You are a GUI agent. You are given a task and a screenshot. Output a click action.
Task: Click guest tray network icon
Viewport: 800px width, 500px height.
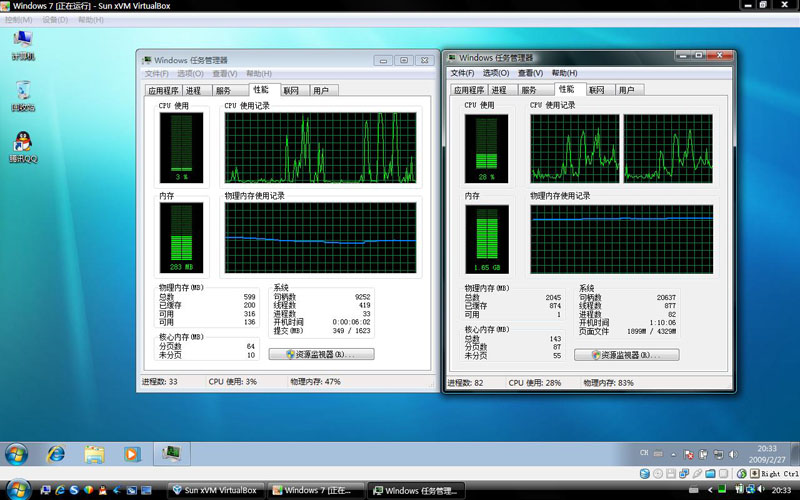718,454
